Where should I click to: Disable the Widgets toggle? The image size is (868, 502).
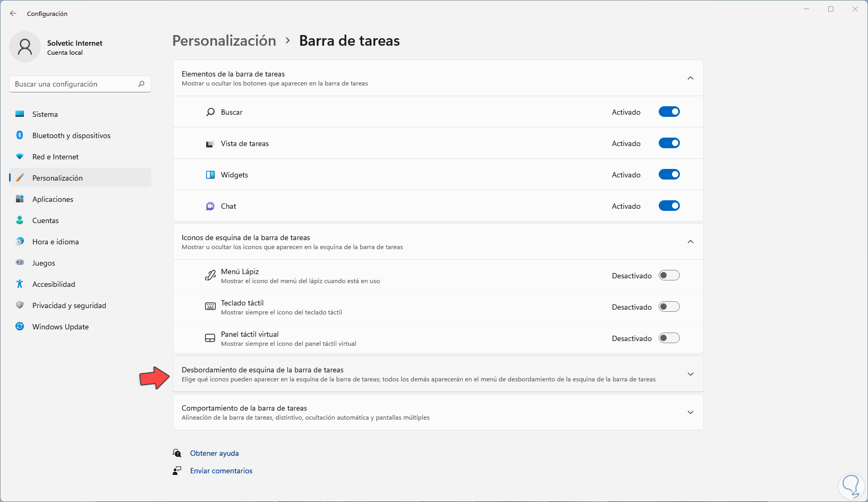[669, 175]
